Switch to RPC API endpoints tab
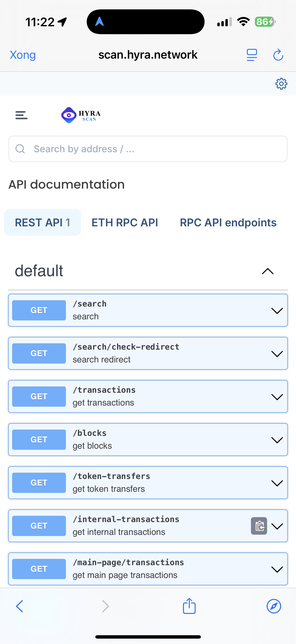 tap(228, 223)
